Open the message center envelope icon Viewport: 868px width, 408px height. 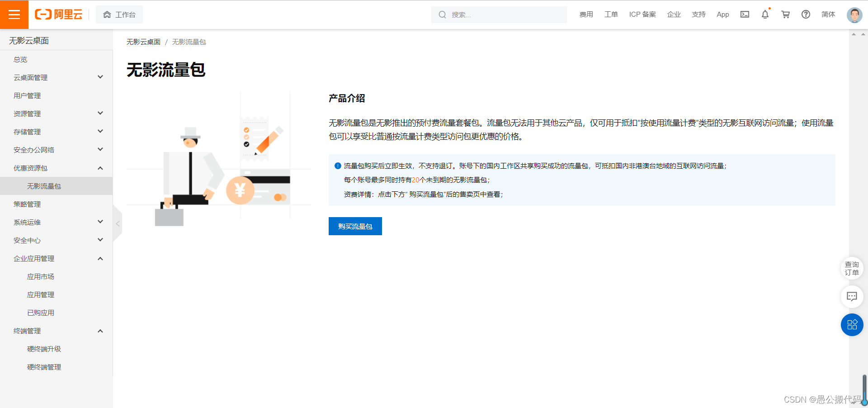745,14
